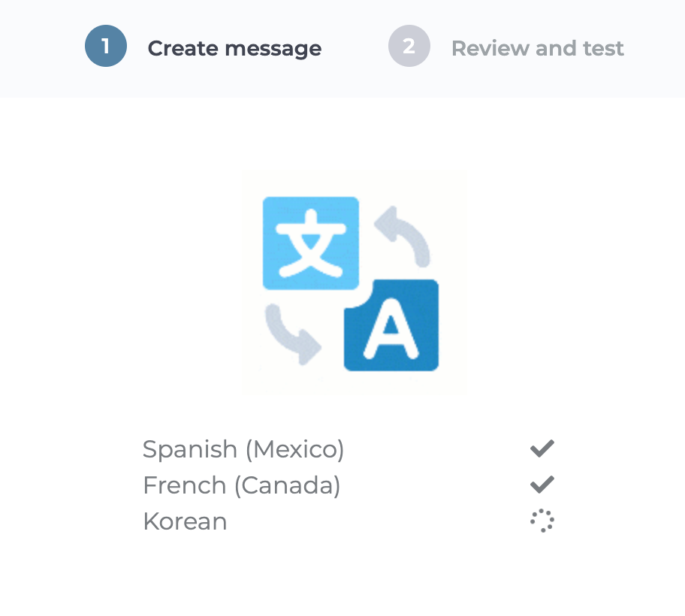Expand the Spanish (Mexico) language row

tap(243, 448)
